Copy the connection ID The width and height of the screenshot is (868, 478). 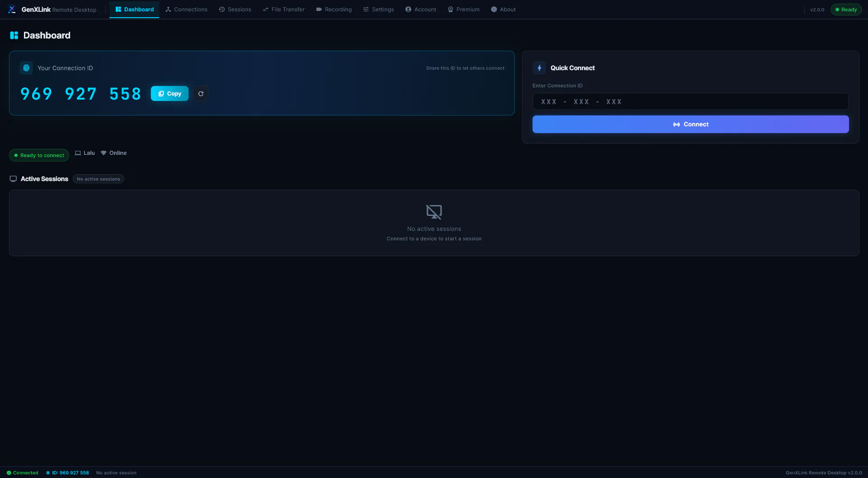pos(170,94)
